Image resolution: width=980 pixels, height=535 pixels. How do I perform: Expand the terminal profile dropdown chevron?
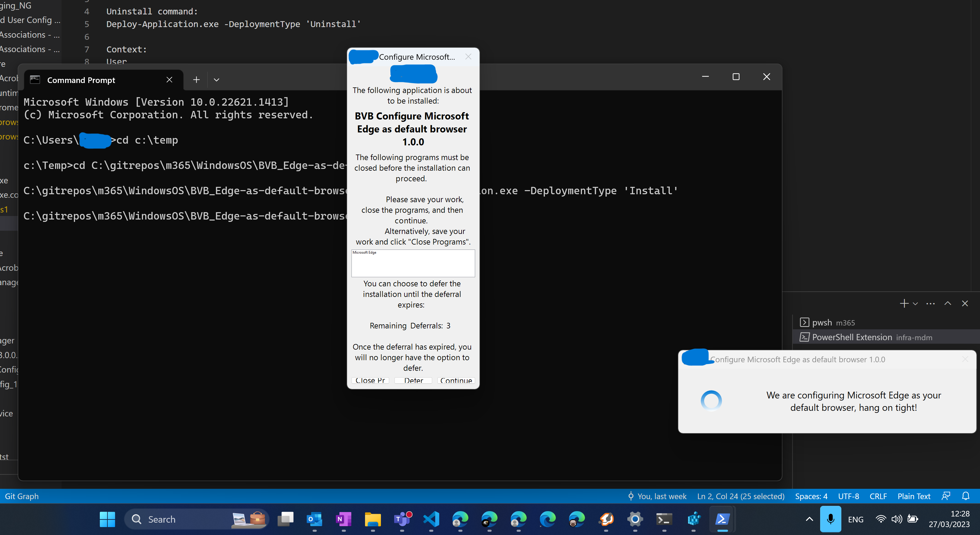pyautogui.click(x=216, y=80)
